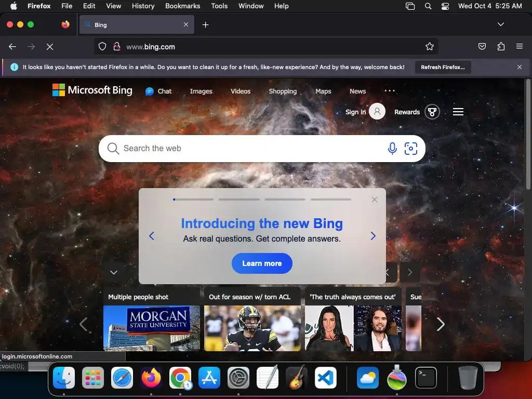Open Rewards trophy icon
The height and width of the screenshot is (399, 532).
(432, 112)
